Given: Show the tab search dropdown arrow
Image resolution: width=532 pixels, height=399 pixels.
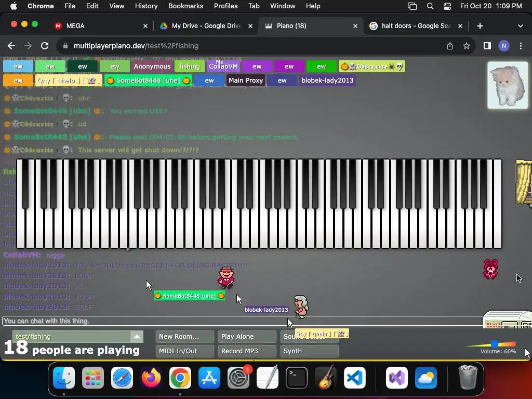Looking at the screenshot, I should point(521,26).
